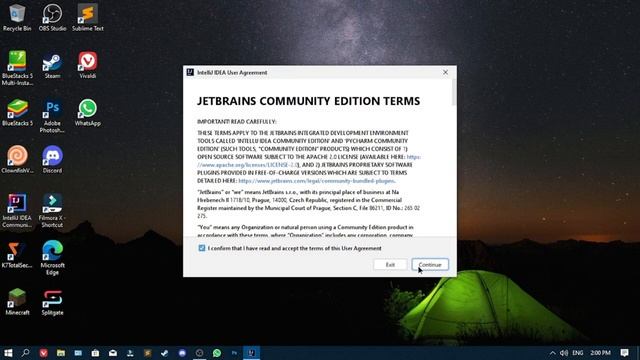The image size is (640, 360).
Task: Click the Continue button in the agreement dialog
Action: click(x=430, y=264)
